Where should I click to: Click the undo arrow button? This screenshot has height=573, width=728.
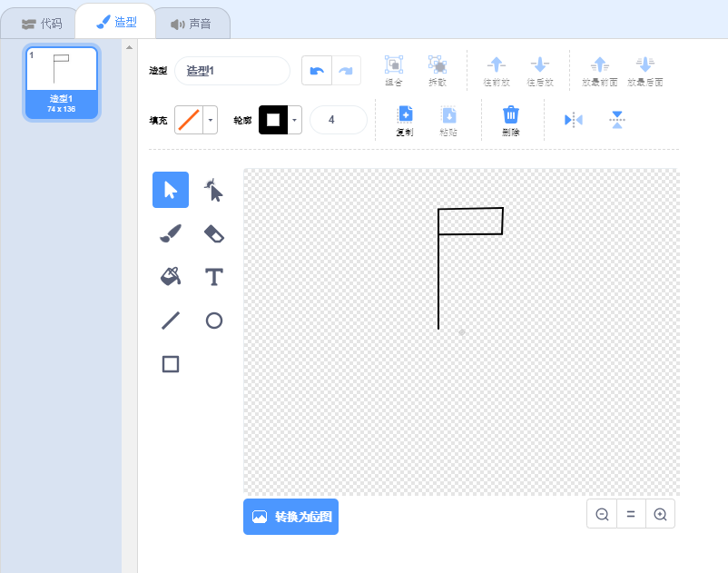[317, 71]
